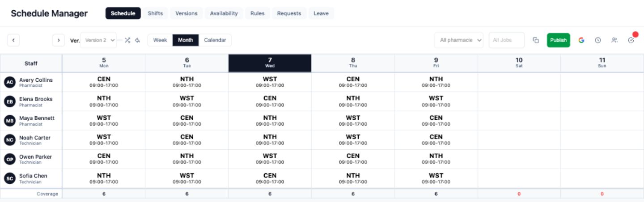Open Maya Bennett Monday WST shift
Image resolution: width=644 pixels, height=202 pixels.
coord(104,121)
